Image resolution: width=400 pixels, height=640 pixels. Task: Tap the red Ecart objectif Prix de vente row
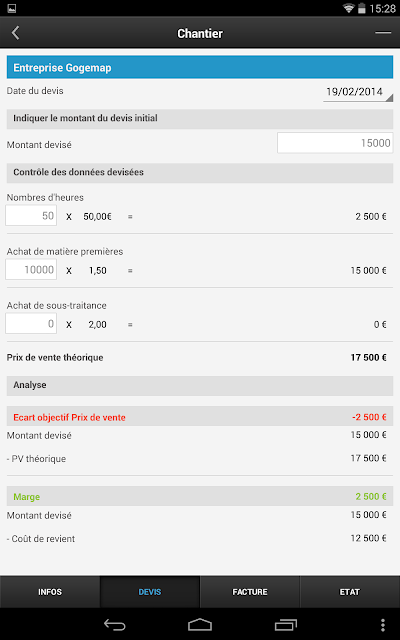coord(200,417)
